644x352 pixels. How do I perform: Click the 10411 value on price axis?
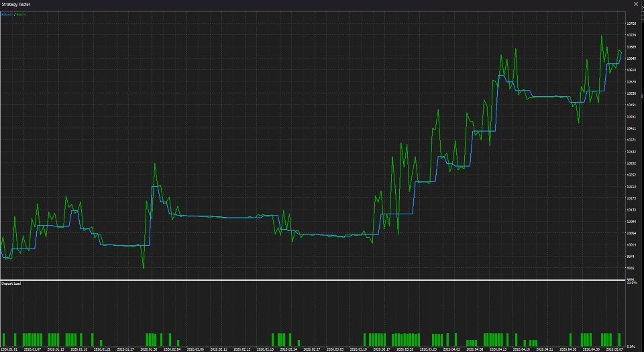pyautogui.click(x=631, y=128)
